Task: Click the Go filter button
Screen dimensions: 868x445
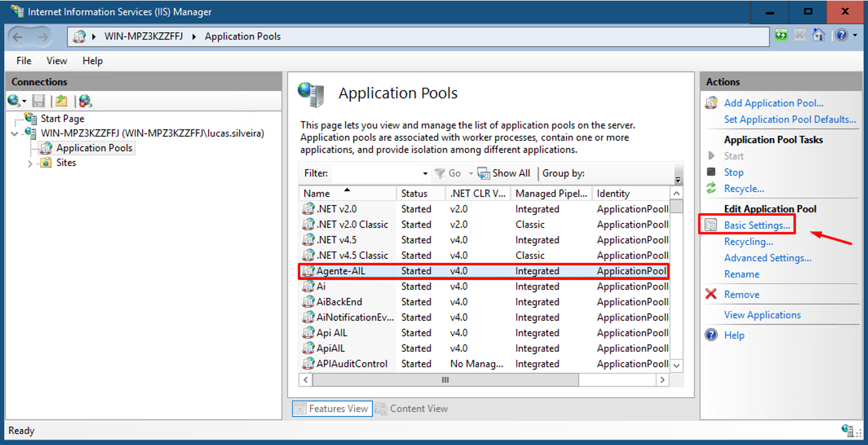Action: [448, 173]
